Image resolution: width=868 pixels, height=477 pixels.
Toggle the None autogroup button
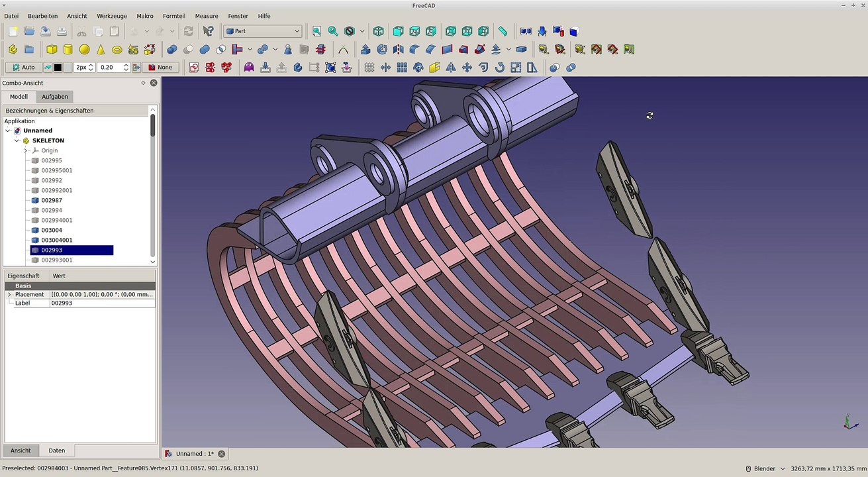pyautogui.click(x=161, y=68)
